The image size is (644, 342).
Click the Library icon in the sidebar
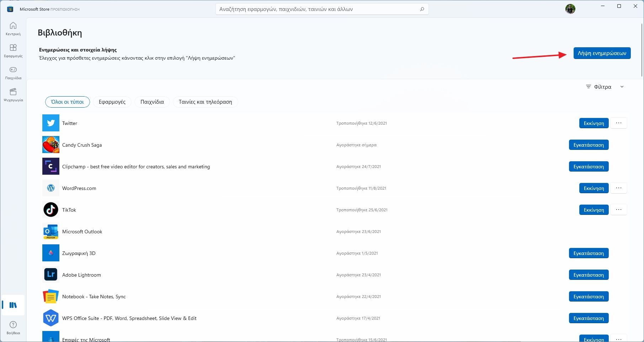(13, 305)
